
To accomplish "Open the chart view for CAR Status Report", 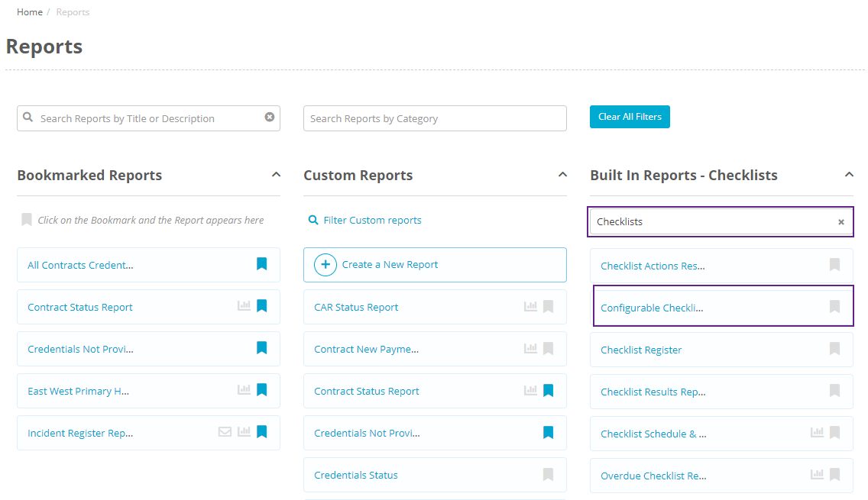I will coord(530,306).
